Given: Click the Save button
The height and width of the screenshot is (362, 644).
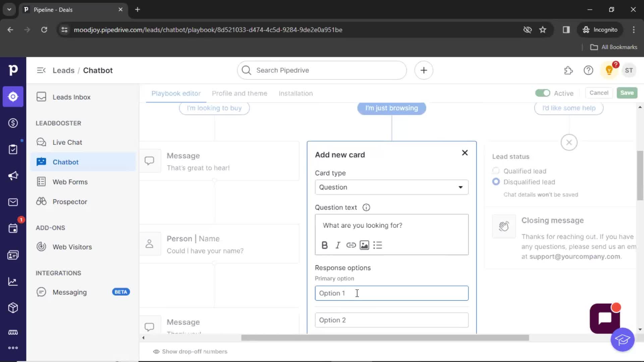Looking at the screenshot, I should point(627,93).
